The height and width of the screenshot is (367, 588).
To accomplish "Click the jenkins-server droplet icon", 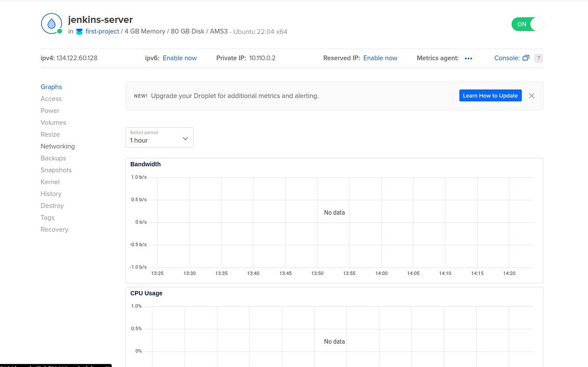I will click(x=51, y=23).
